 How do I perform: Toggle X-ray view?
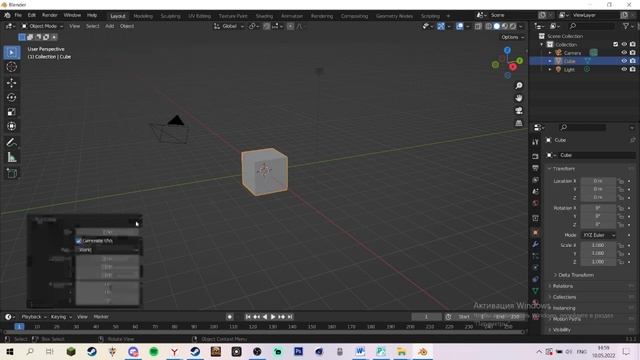coord(478,26)
